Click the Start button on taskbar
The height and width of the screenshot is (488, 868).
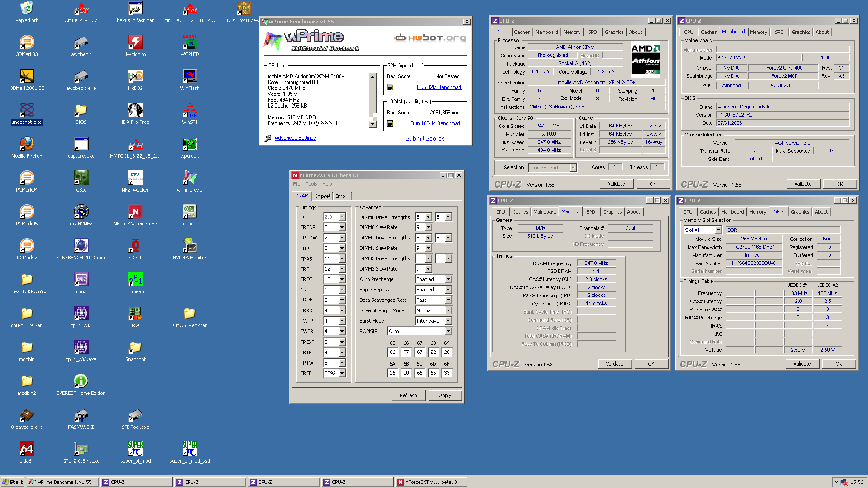pos(13,482)
